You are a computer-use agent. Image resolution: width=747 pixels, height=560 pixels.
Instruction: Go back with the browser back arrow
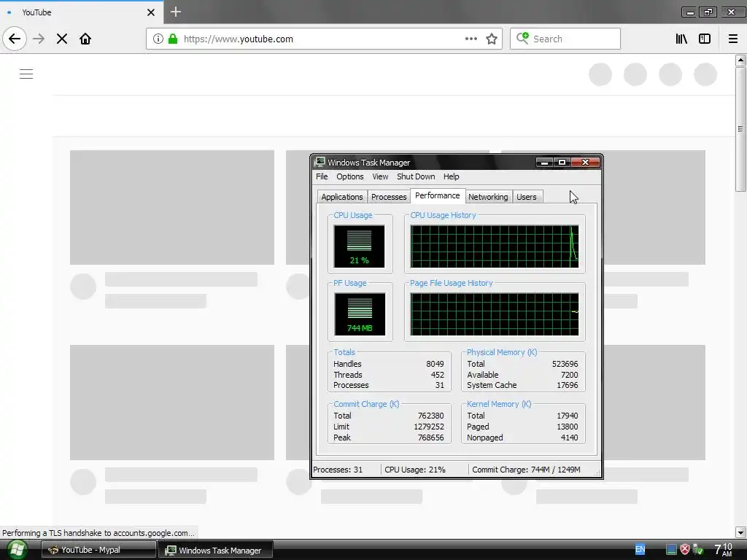coord(15,39)
